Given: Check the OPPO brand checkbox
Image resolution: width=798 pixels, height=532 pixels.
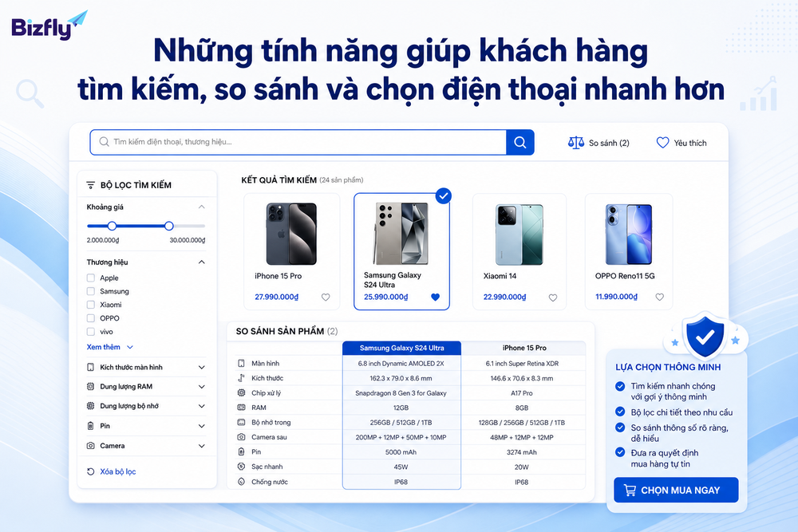Looking at the screenshot, I should [91, 318].
